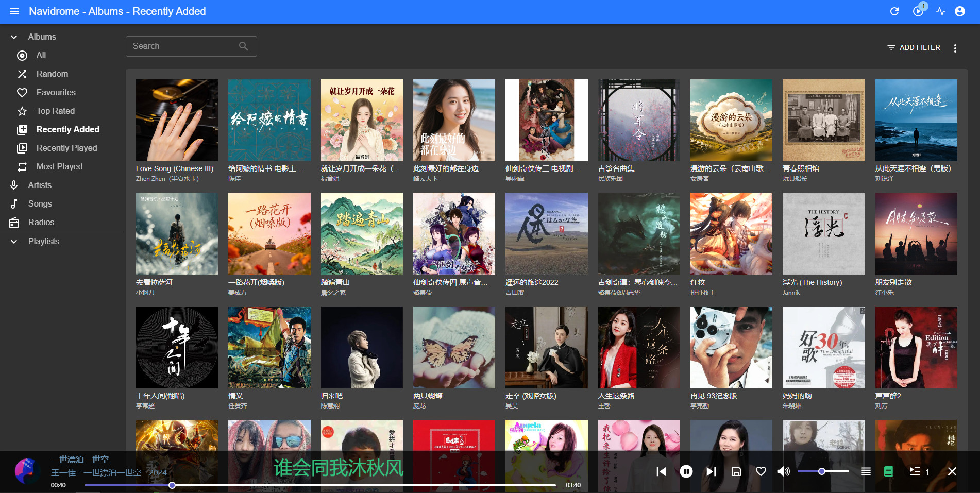
Task: Click the Favourites heart icon in sidebar
Action: 22,93
